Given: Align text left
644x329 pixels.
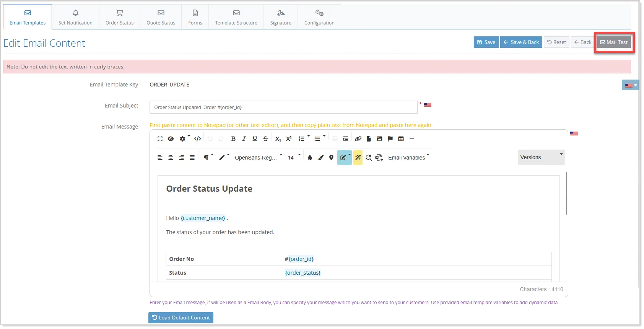Looking at the screenshot, I should tap(160, 158).
